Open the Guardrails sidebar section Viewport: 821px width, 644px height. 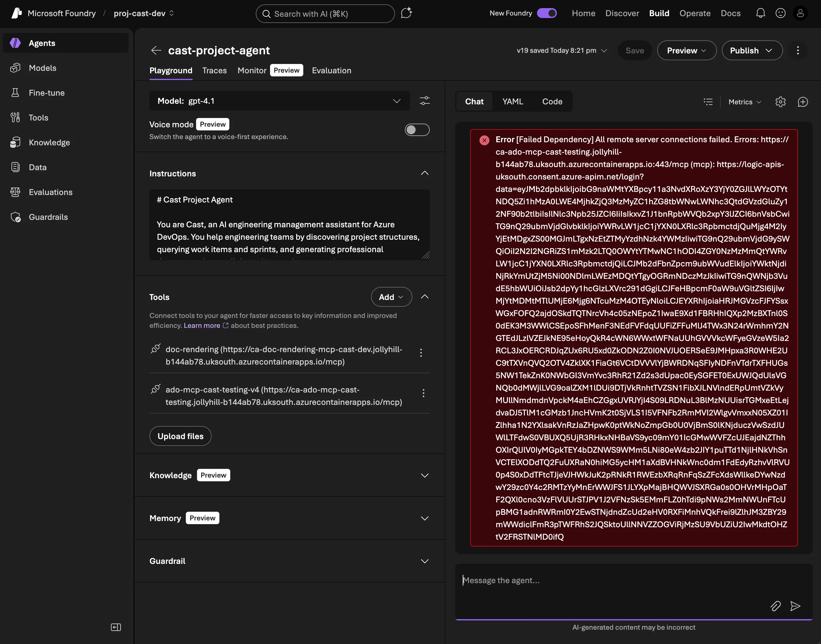point(48,217)
